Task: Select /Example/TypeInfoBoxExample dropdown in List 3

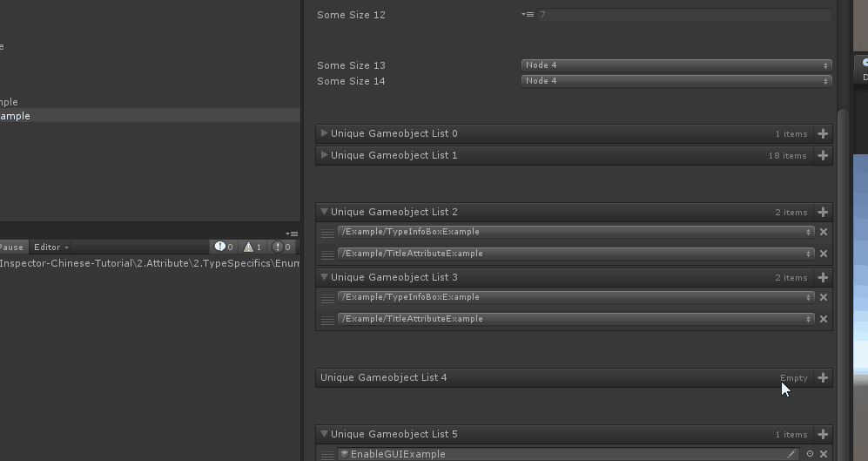Action: [575, 297]
